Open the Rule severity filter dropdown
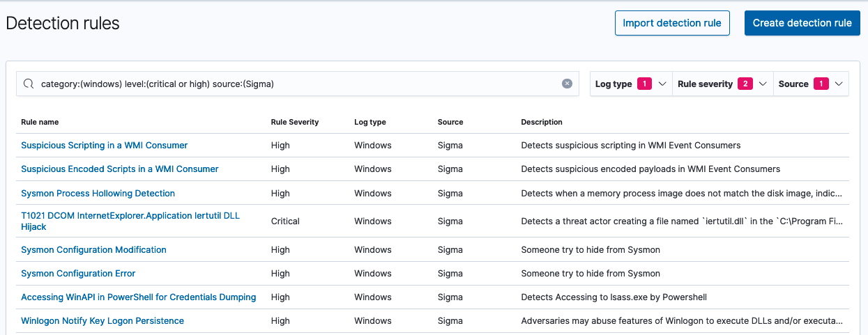The height and width of the screenshot is (335, 868). (x=722, y=84)
